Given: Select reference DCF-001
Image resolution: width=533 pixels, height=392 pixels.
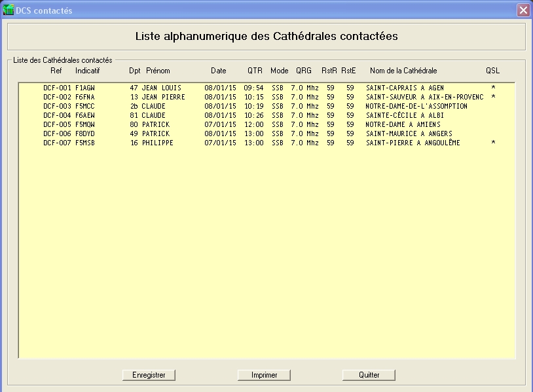Looking at the screenshot, I should tap(57, 88).
